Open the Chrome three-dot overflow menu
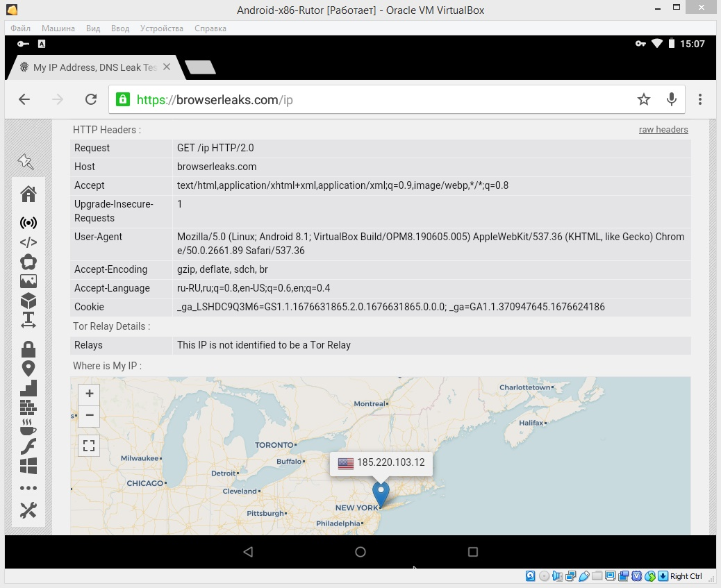This screenshot has width=721, height=588. coord(700,99)
